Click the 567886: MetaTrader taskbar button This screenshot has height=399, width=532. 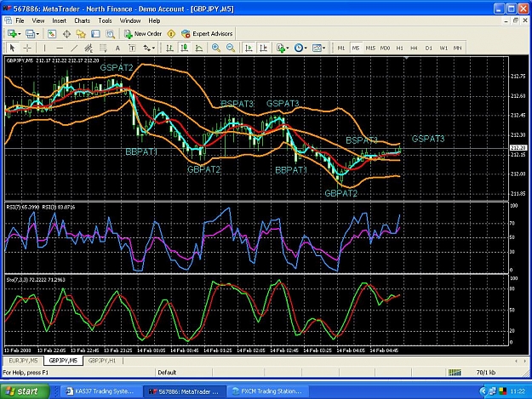[x=185, y=391]
